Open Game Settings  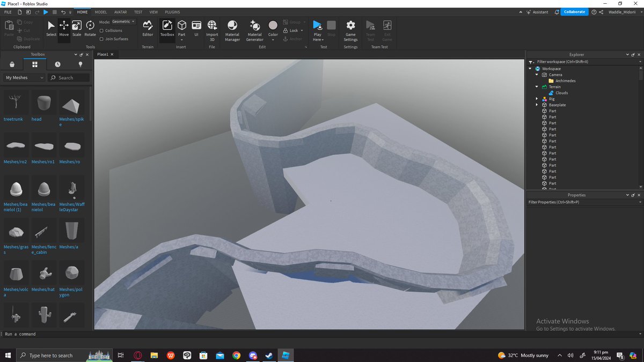(350, 30)
